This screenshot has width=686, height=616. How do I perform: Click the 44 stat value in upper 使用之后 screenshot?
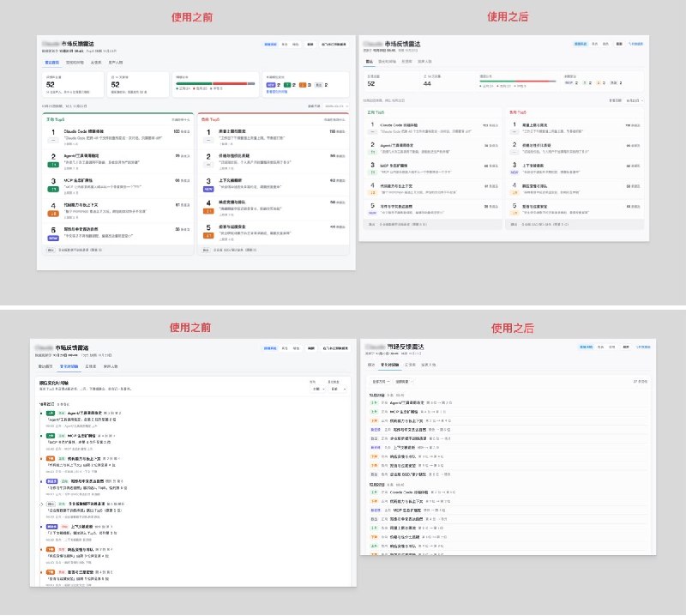pyautogui.click(x=427, y=83)
